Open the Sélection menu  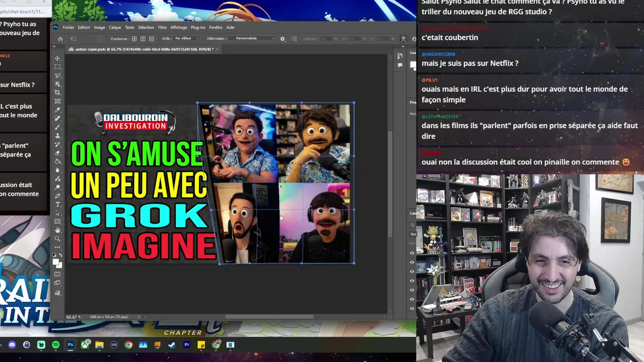click(146, 28)
